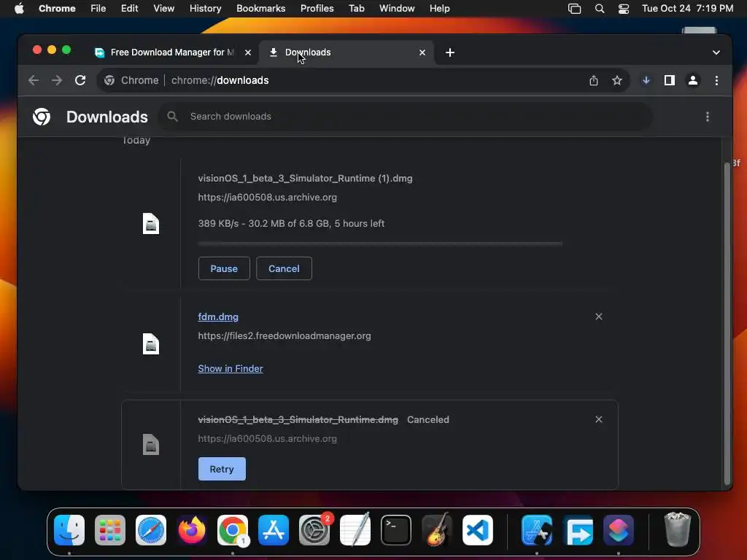Close the Free Download Manager tab
Viewport: 747px width, 560px height.
(x=248, y=52)
